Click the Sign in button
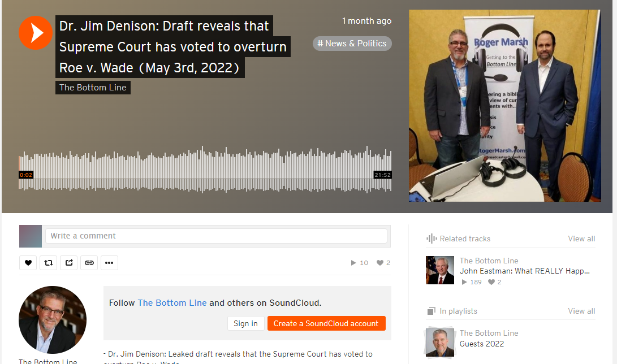The height and width of the screenshot is (364, 617). tap(245, 323)
